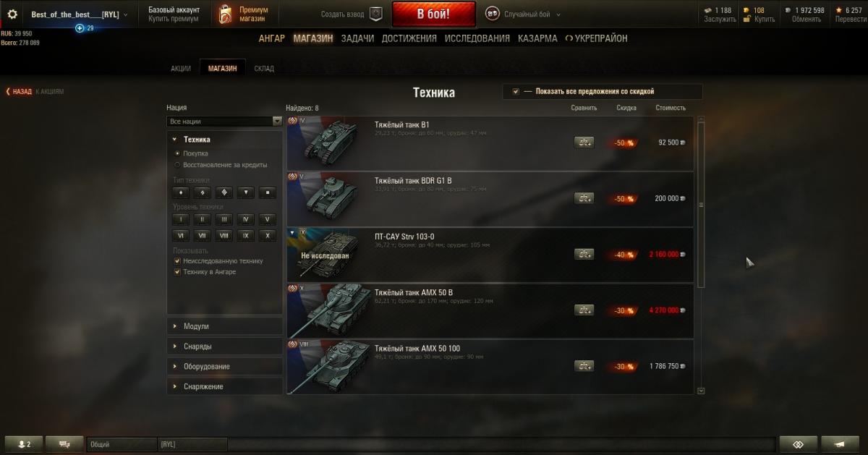Switch to the СКЛАД tab
868x455 pixels.
pos(264,69)
